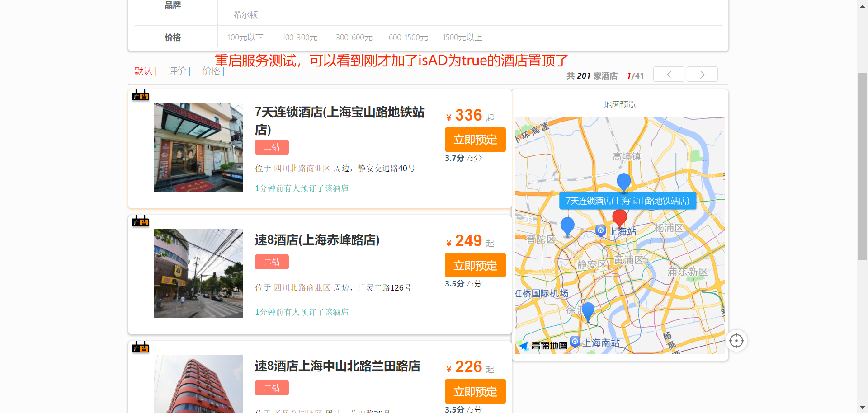The height and width of the screenshot is (413, 868).
Task: Click the ad badge on 7天连锁酒店 card
Action: click(x=141, y=95)
